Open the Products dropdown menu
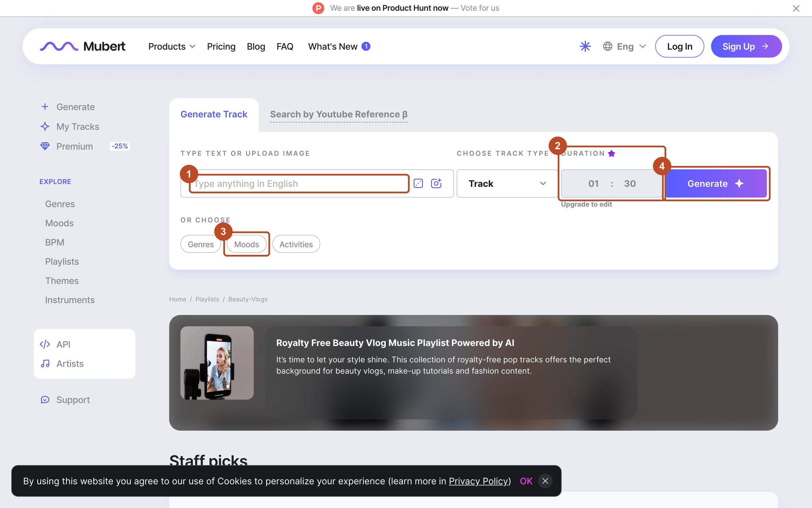Screen dimensions: 812x508 pyautogui.click(x=172, y=46)
